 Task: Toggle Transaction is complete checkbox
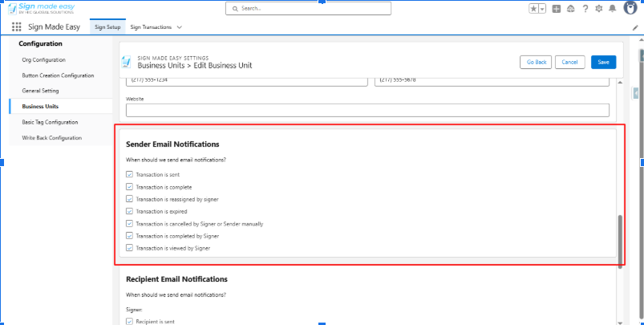tap(129, 186)
